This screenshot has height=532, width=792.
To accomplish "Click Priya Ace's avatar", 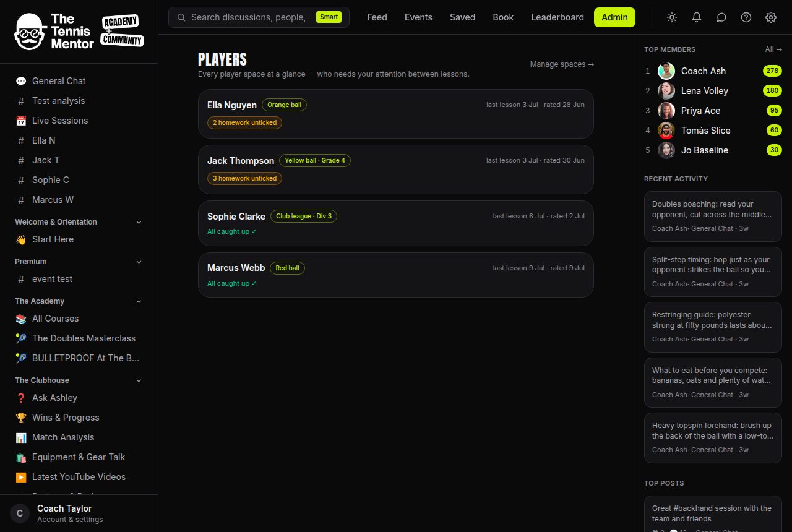I will pyautogui.click(x=666, y=111).
